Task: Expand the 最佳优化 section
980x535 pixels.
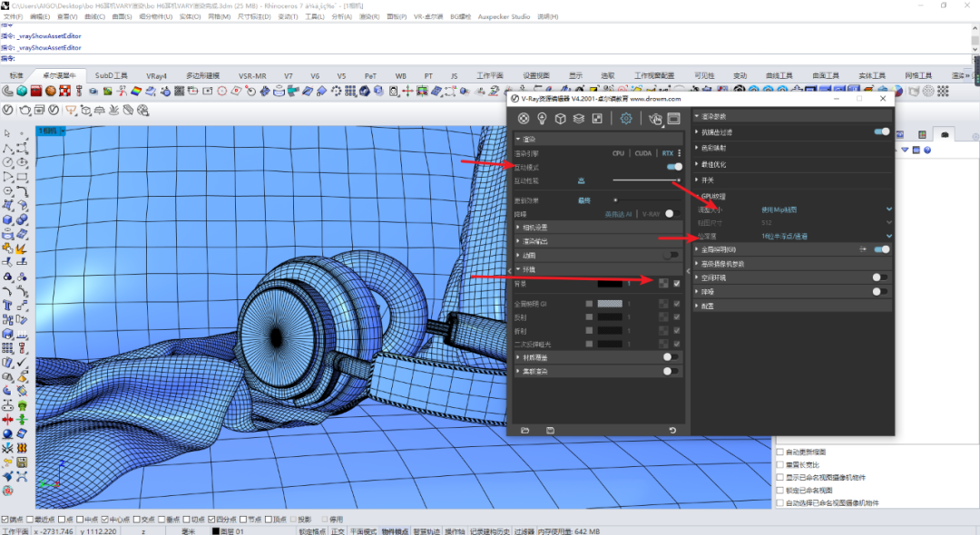Action: tap(792, 164)
